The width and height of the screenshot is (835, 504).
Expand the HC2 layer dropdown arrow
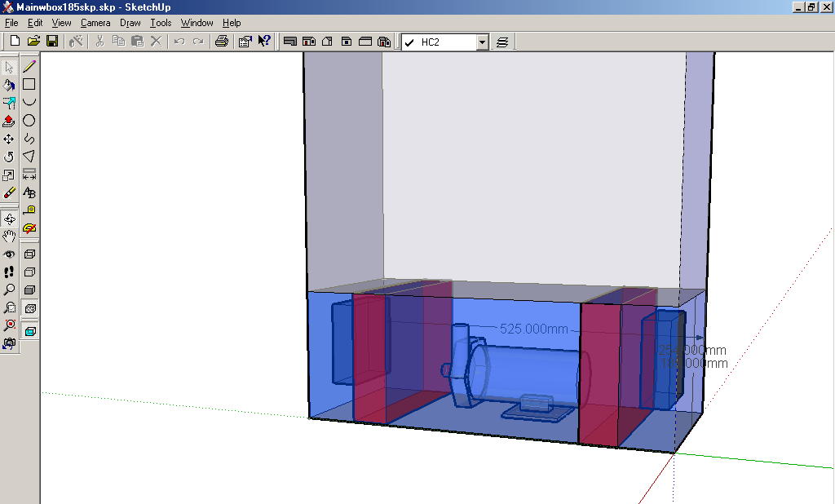(x=483, y=42)
